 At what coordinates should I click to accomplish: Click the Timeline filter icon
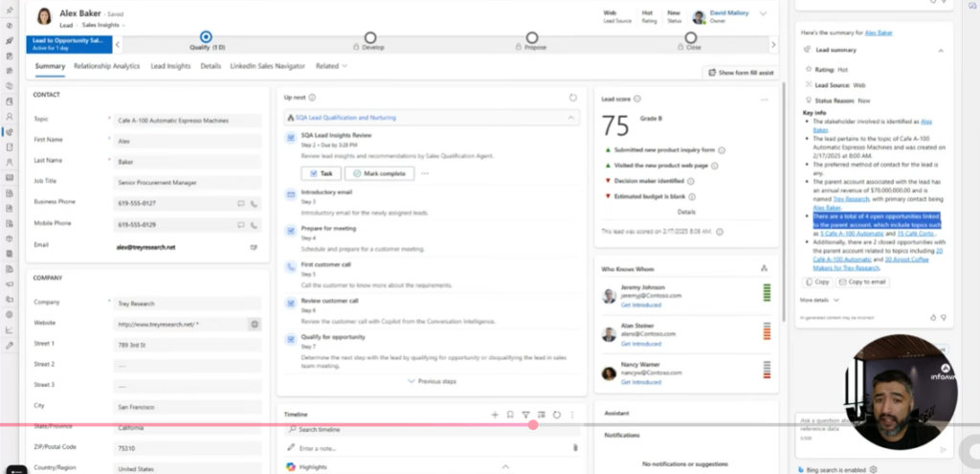[525, 415]
